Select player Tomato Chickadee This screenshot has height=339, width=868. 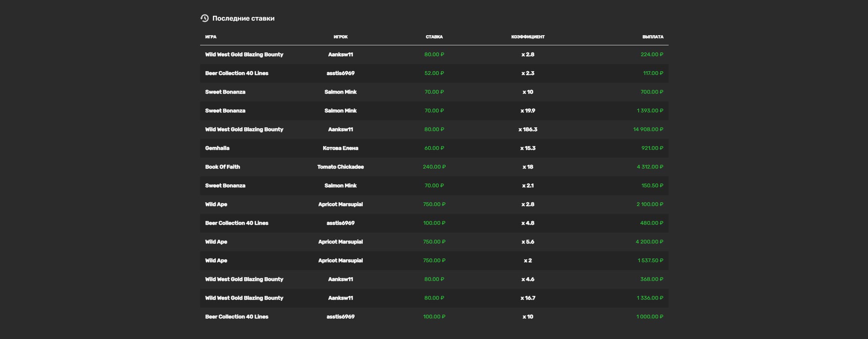point(340,167)
